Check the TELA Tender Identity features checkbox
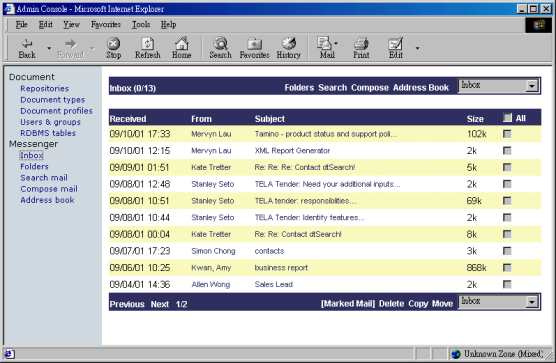The width and height of the screenshot is (556, 363). (507, 217)
